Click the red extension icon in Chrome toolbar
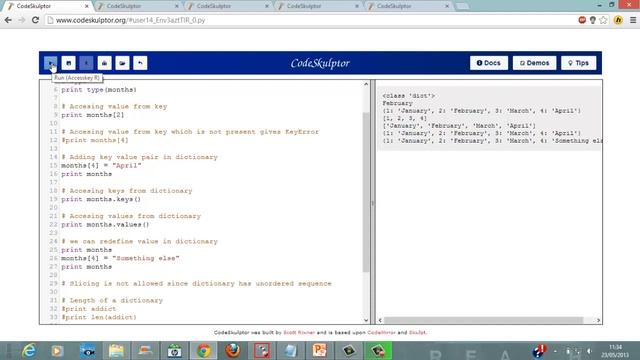 pyautogui.click(x=582, y=20)
